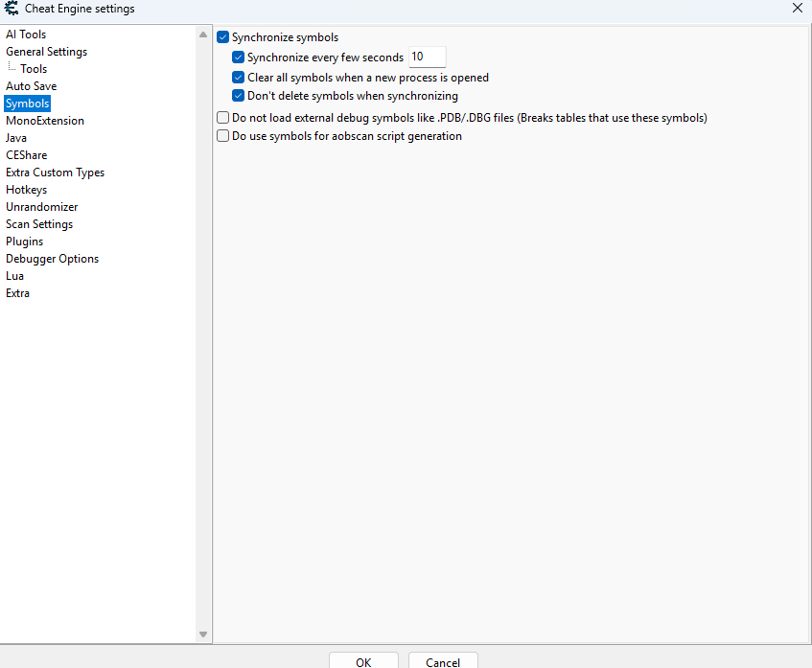Image resolution: width=812 pixels, height=668 pixels.
Task: Toggle Synchronize symbols checkbox
Action: pos(223,37)
